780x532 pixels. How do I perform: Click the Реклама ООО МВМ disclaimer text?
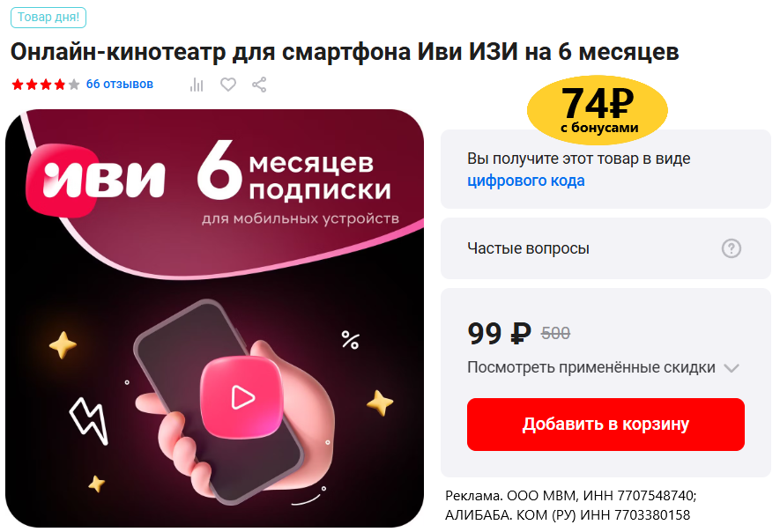tap(570, 506)
